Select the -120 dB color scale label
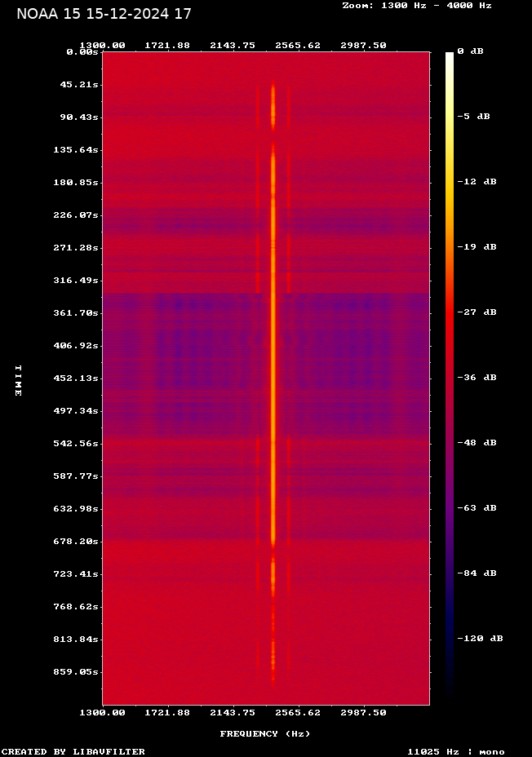Viewport: 532px width, 757px height. click(x=480, y=639)
